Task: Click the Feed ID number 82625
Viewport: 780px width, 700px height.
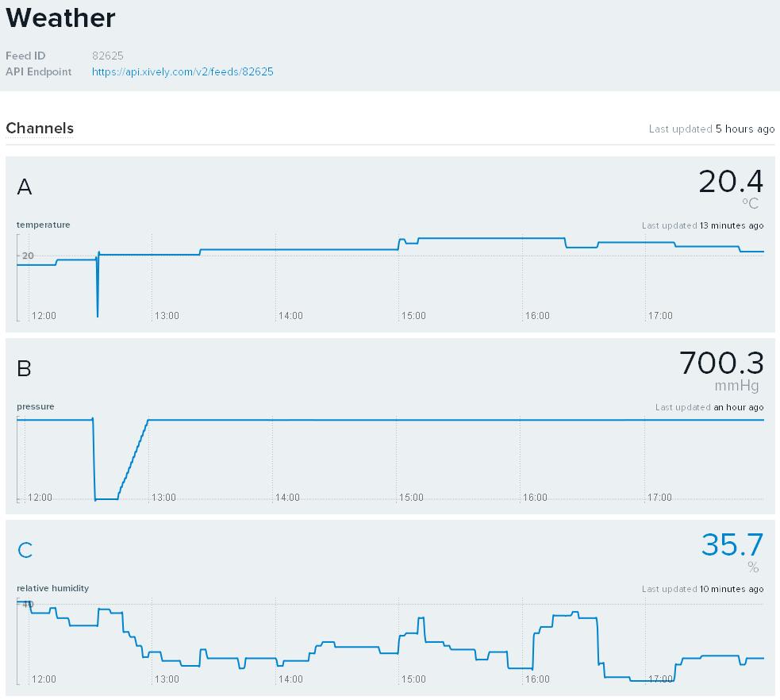Action: tap(108, 56)
